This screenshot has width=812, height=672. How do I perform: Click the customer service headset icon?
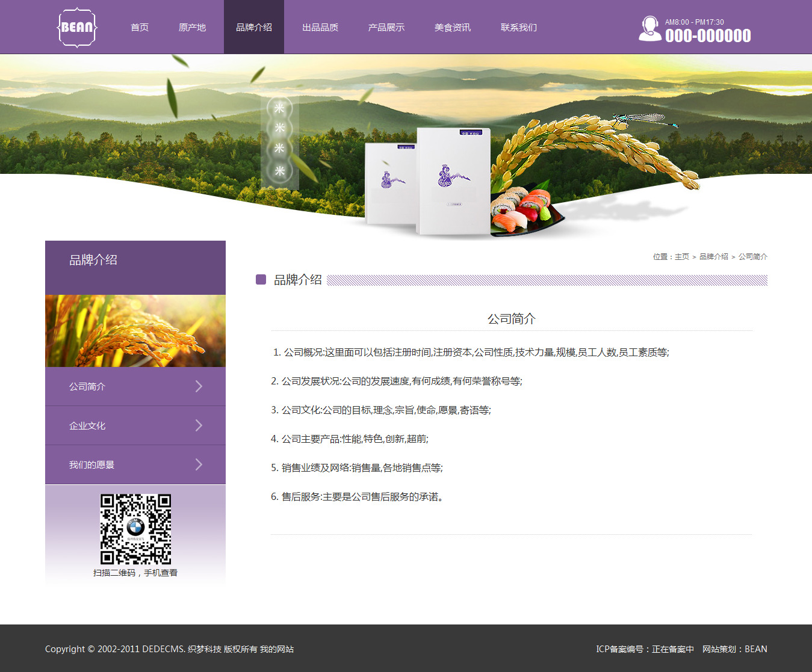pyautogui.click(x=649, y=28)
